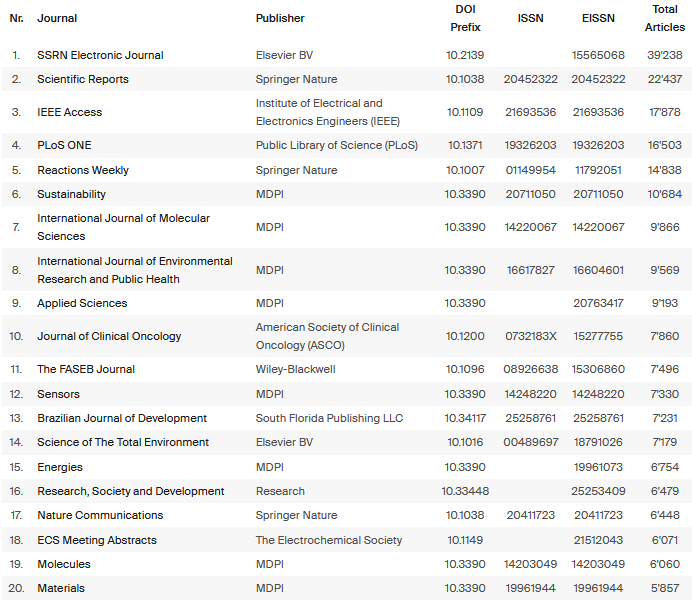Select the Sustainability journal name
692x602 pixels.
tap(71, 194)
